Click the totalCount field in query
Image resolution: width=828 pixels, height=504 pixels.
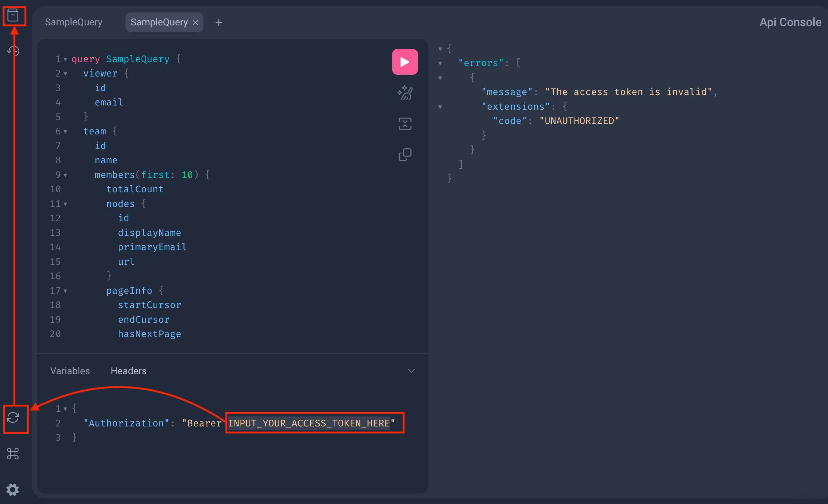pyautogui.click(x=135, y=189)
